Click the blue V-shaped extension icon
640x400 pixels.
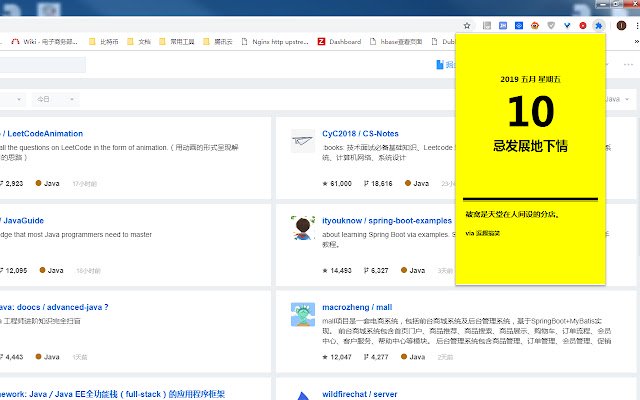[x=567, y=26]
